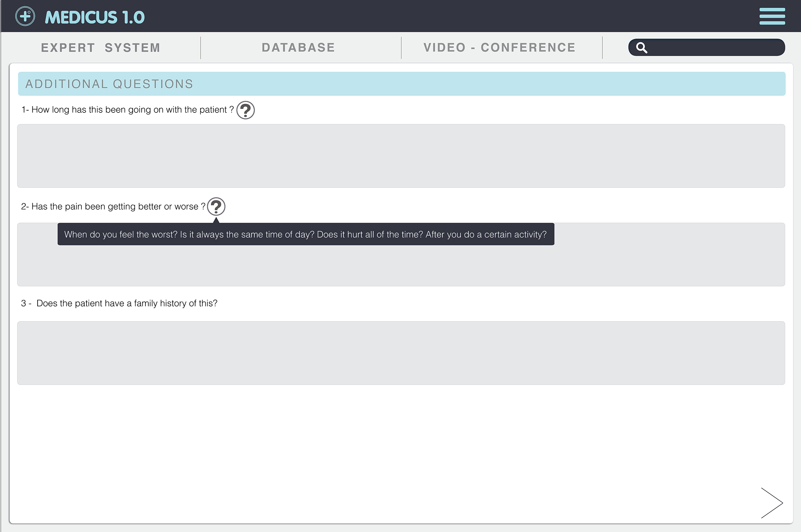Go to next page with arrow
Screen dimensions: 801x532
pos(772,503)
